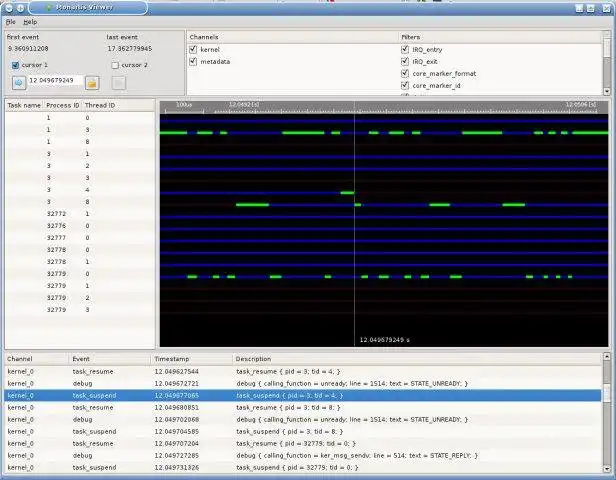Open the Help menu
The image size is (616, 480).
point(30,22)
